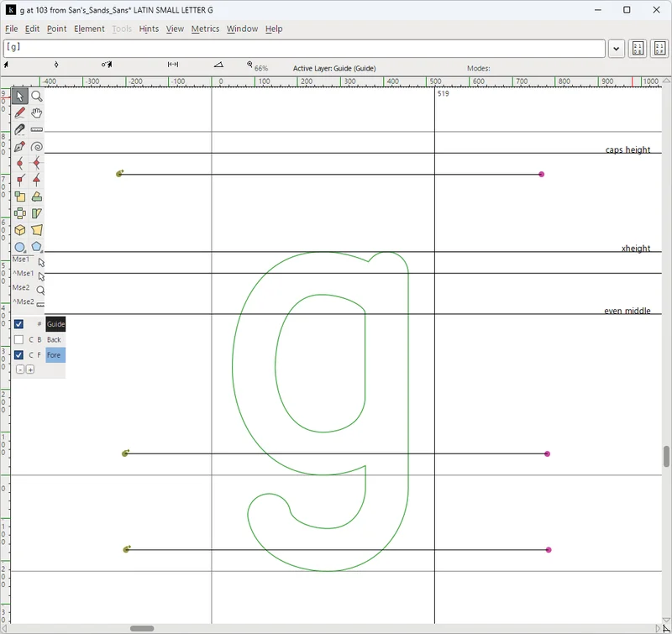
Task: Select the 3D rotate cube tool
Action: coord(19,230)
